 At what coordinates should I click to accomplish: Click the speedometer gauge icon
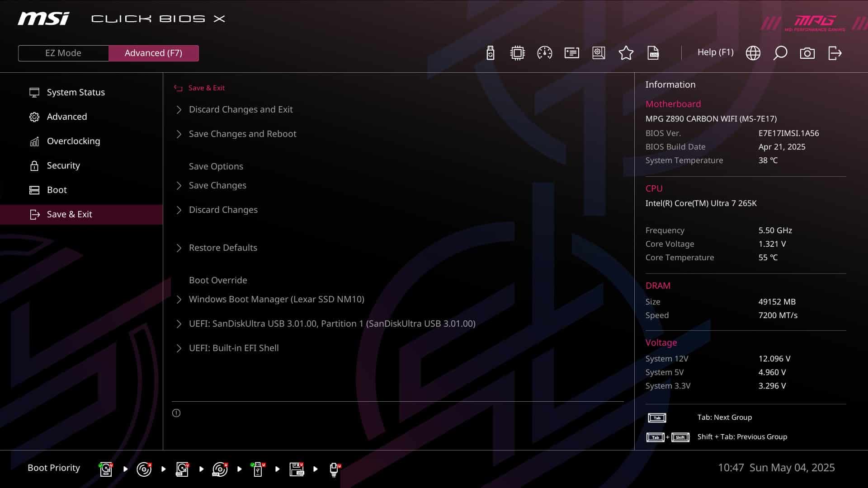tap(544, 53)
